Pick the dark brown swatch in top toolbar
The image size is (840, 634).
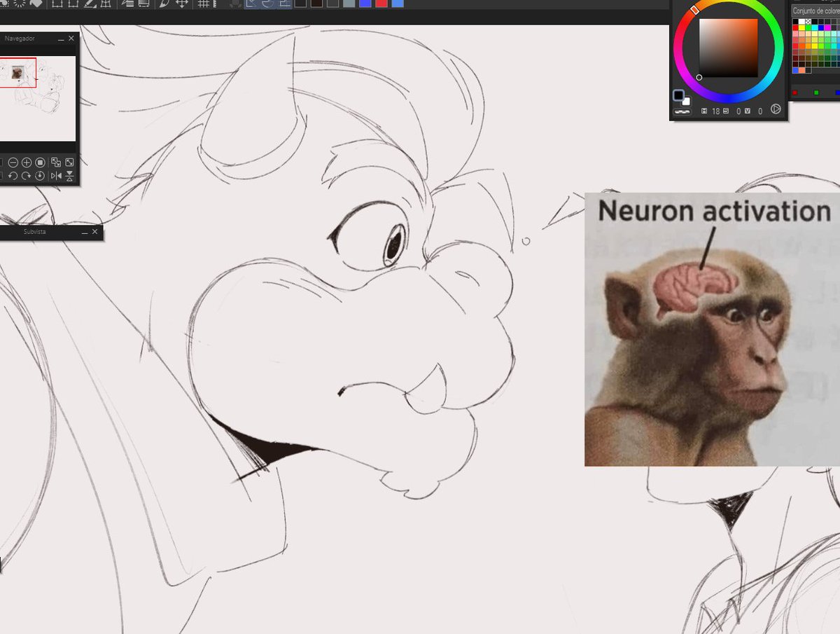(316, 4)
